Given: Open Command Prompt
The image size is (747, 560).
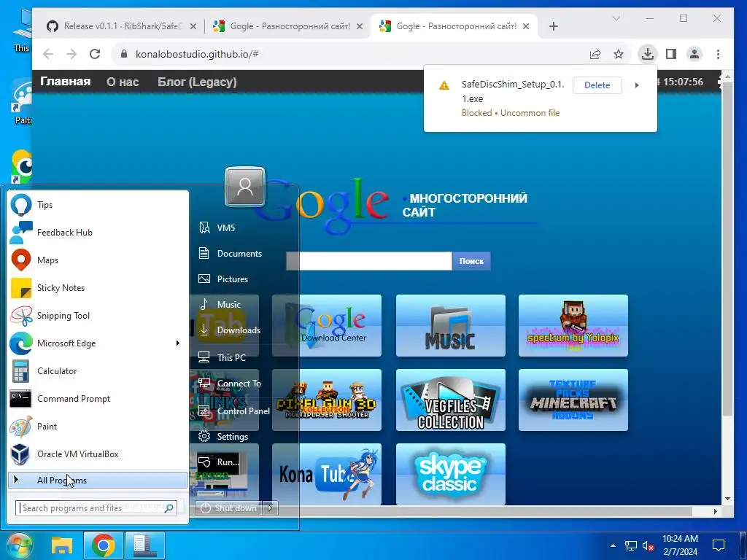Looking at the screenshot, I should click(x=98, y=399).
